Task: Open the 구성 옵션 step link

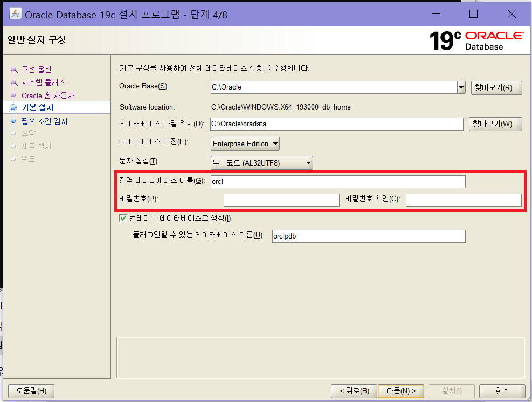Action: (37, 70)
